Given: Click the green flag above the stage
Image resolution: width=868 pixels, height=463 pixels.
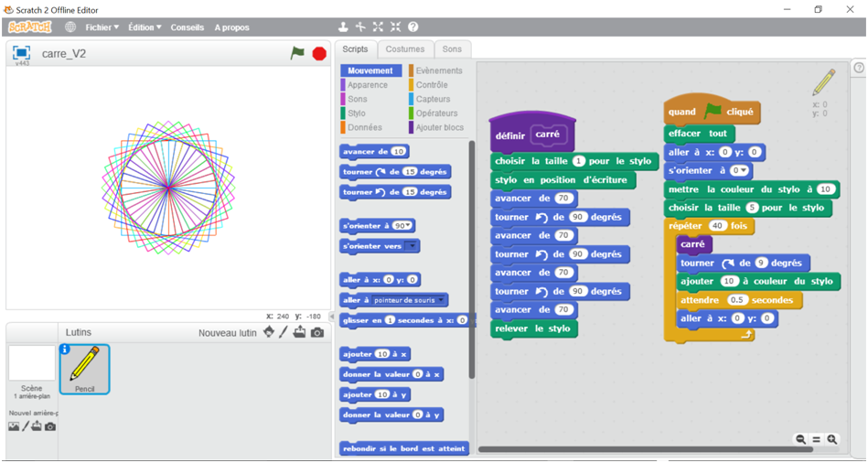Looking at the screenshot, I should point(297,53).
